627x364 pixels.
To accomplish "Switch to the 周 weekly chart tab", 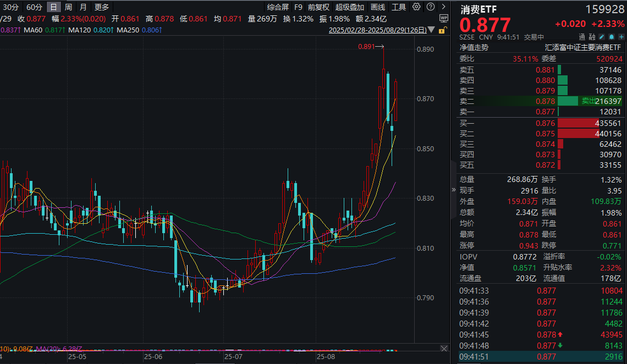I will (68, 8).
